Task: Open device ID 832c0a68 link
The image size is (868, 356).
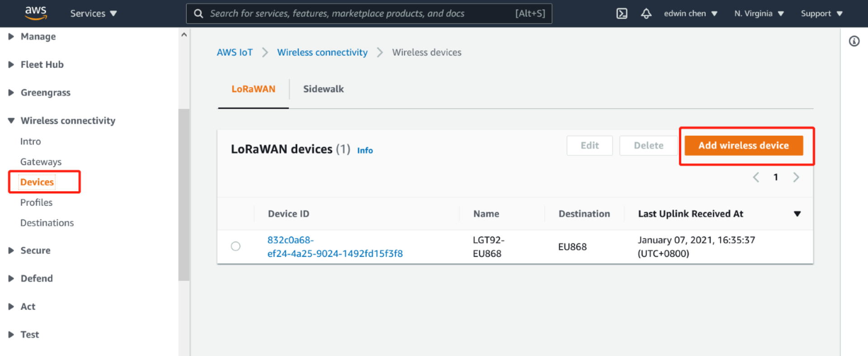Action: [335, 247]
